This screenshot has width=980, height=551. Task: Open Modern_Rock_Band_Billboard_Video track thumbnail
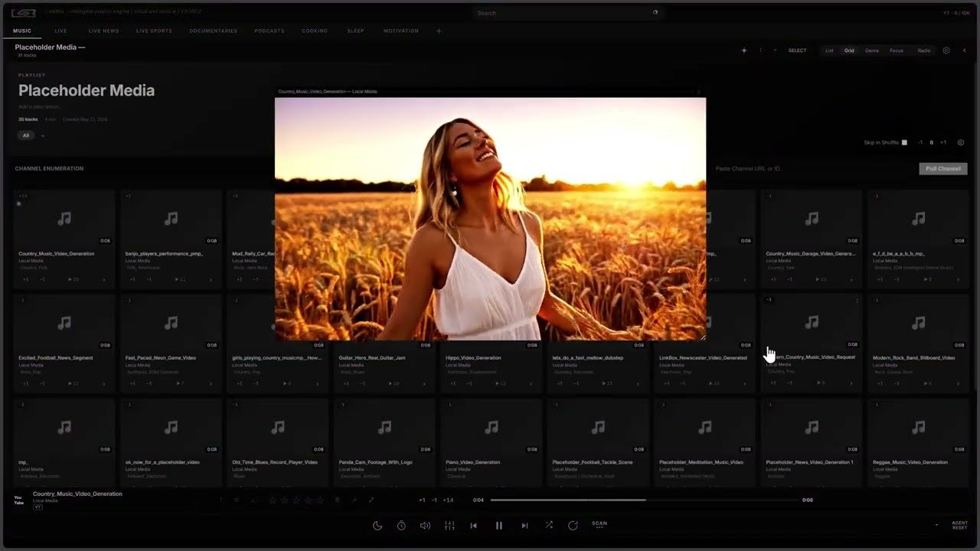[x=918, y=323]
